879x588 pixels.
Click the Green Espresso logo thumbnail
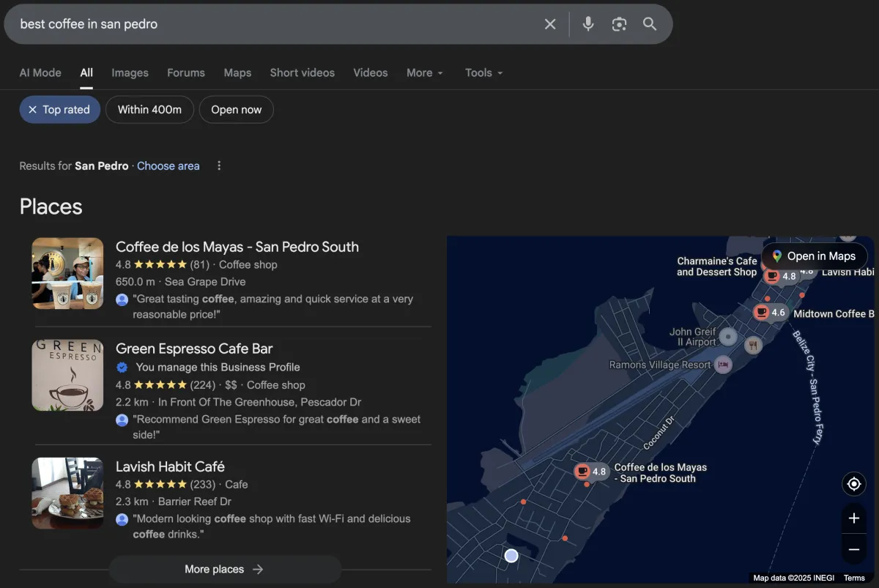click(67, 375)
